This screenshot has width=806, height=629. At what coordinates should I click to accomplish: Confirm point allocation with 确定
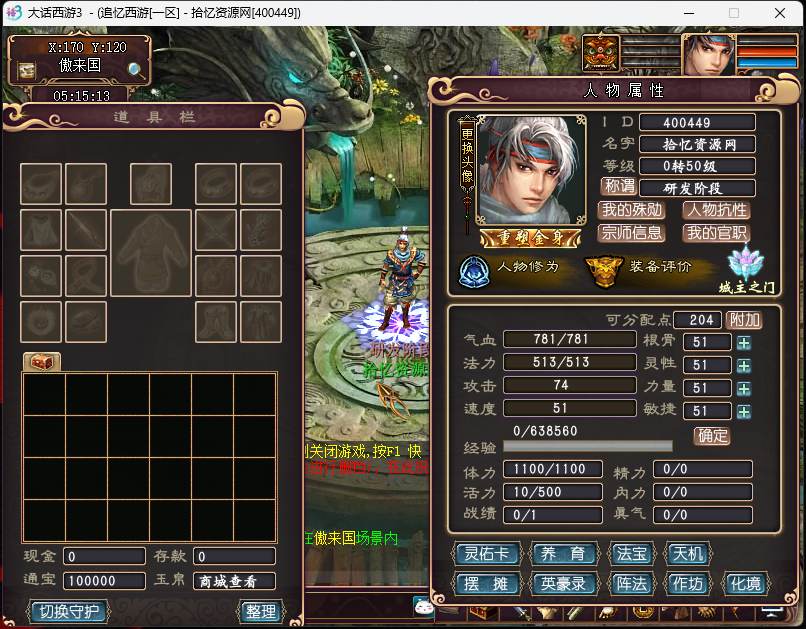712,436
